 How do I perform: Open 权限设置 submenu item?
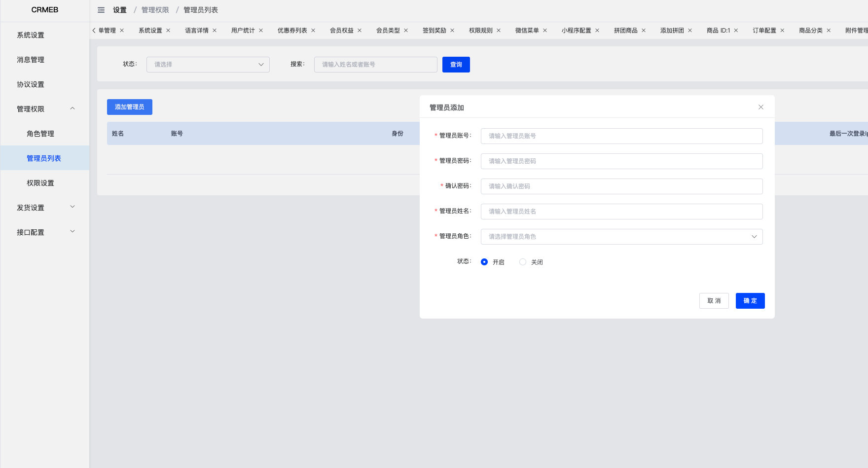[45, 183]
